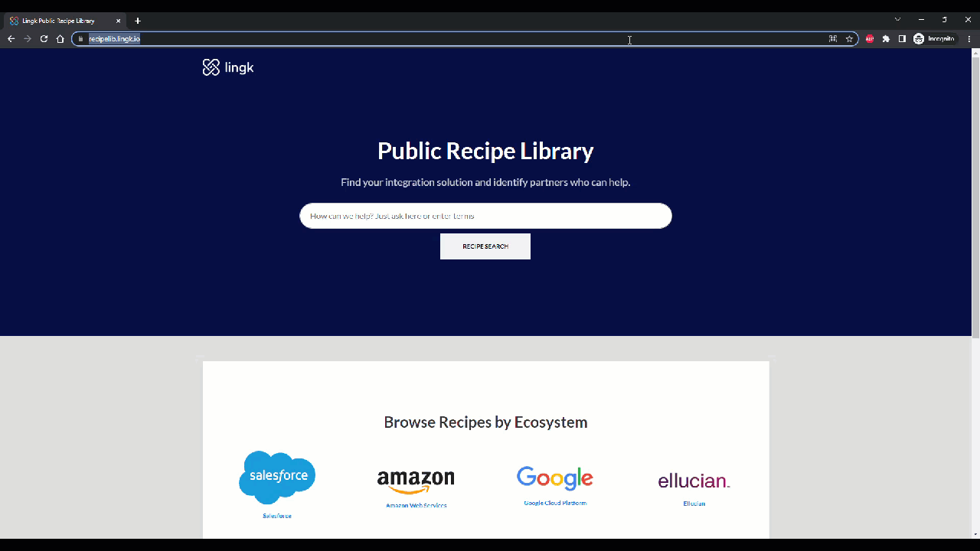The width and height of the screenshot is (980, 551).
Task: Click the Adblock Plus extension icon
Action: coord(870,38)
